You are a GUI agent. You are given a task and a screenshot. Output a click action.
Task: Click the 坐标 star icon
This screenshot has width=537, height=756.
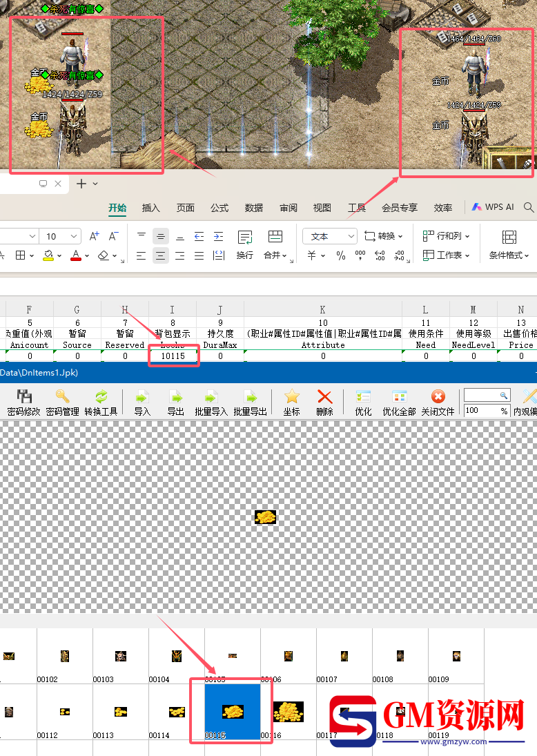292,403
